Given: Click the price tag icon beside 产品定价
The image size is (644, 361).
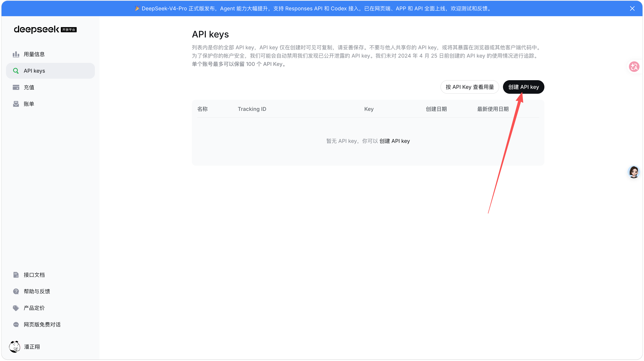Looking at the screenshot, I should 16,308.
